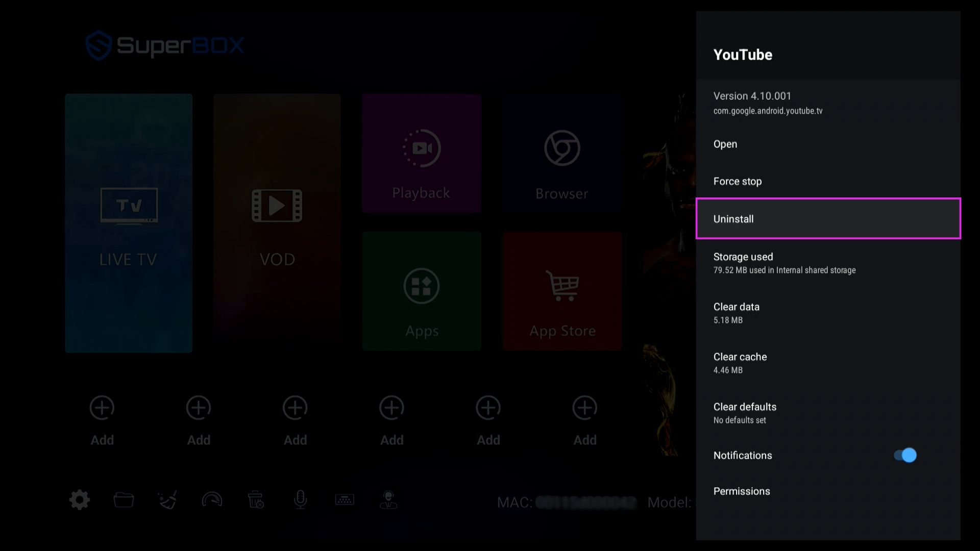Click the YouTube panel title
The width and height of the screenshot is (980, 551).
(x=743, y=55)
